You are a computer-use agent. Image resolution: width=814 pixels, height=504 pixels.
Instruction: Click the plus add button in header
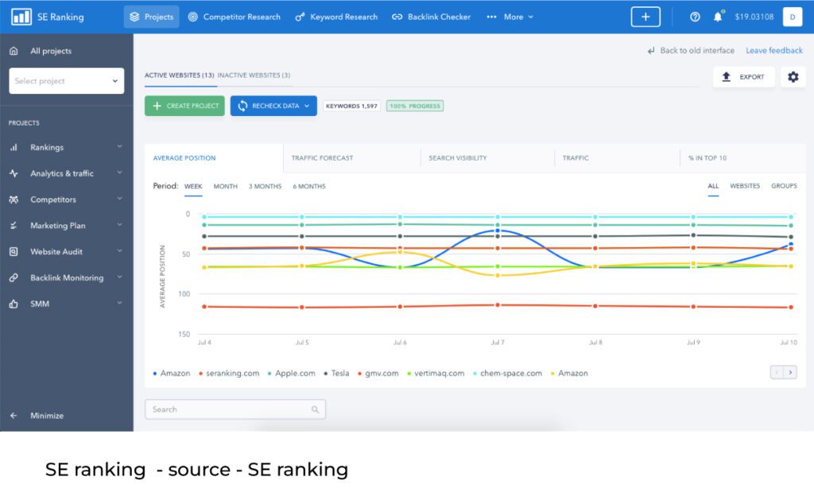(645, 17)
